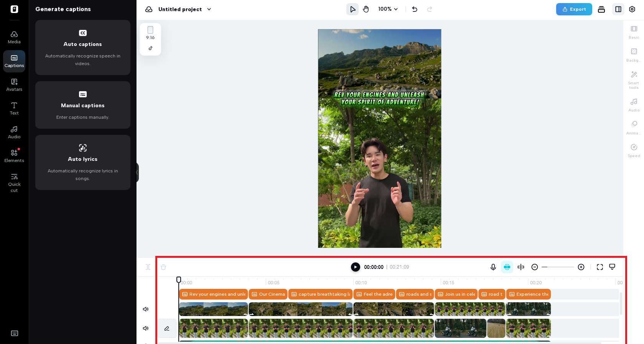Click the CapCut logo
The image size is (644, 344).
tap(14, 9)
